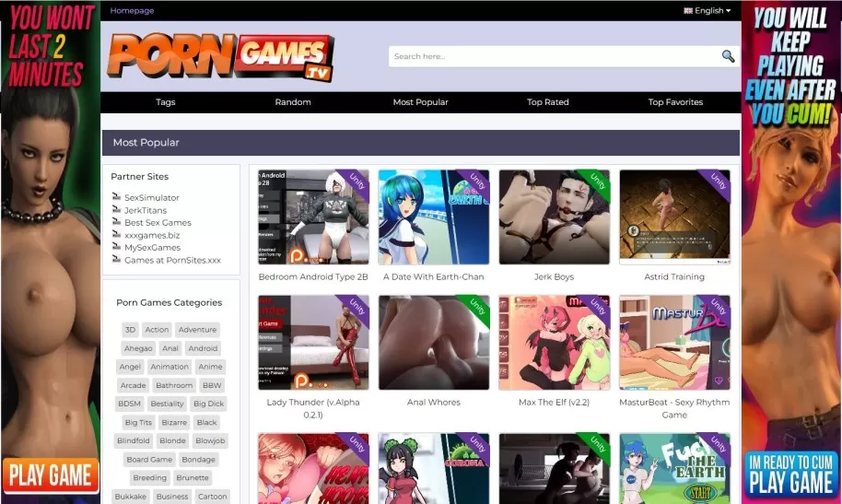This screenshot has height=504, width=842.
Task: Open the Tags menu item
Action: click(x=166, y=102)
